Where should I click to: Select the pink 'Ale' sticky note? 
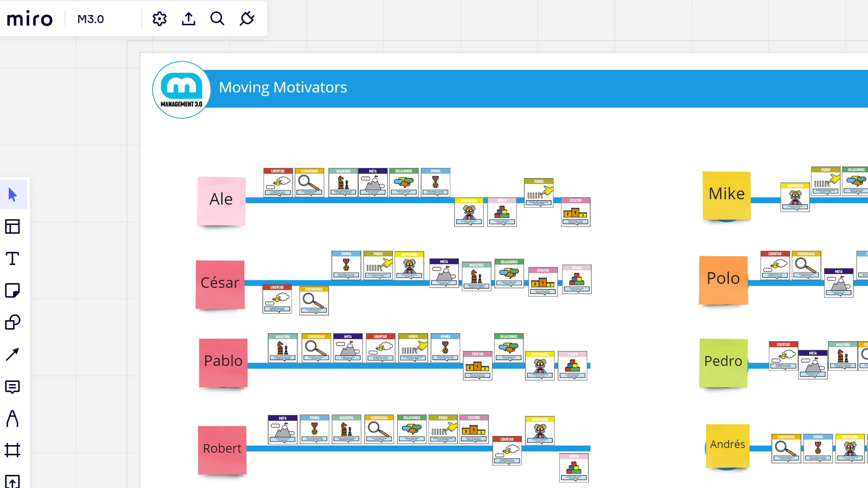[221, 200]
